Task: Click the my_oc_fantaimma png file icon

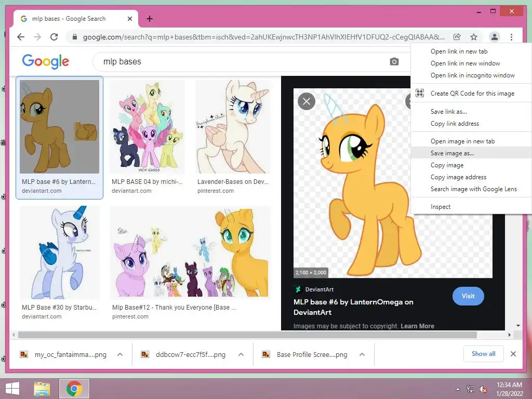Action: (x=24, y=354)
